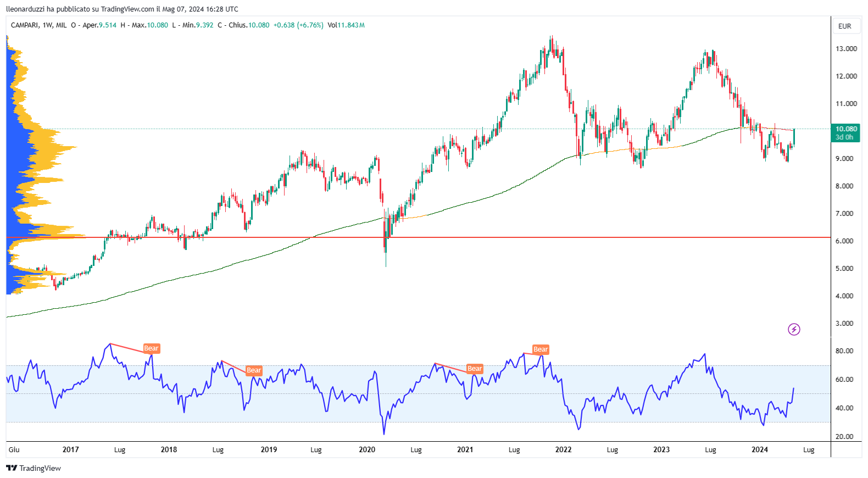Screen dimensions: 868x478
Task: Click the publication header text by lleonarduzzi
Action: (x=122, y=9)
